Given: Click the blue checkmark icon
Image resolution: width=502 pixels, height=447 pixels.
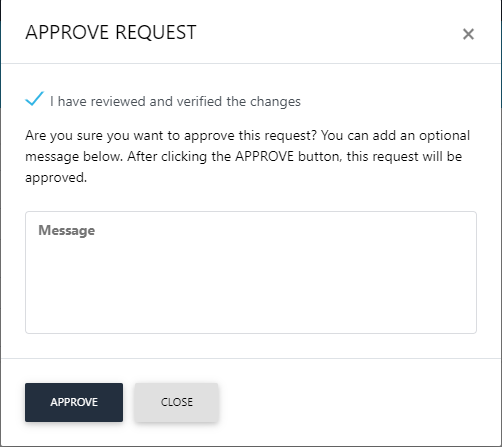Looking at the screenshot, I should (34, 99).
